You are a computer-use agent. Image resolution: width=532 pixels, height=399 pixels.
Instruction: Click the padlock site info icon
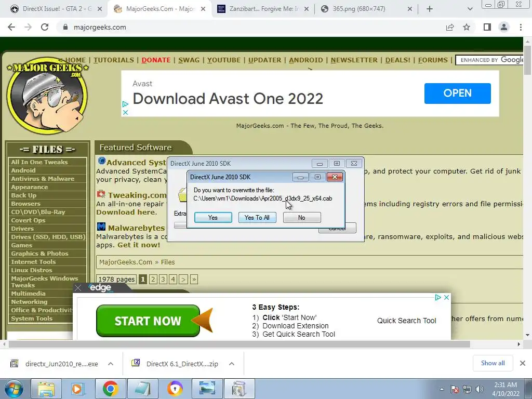65,27
